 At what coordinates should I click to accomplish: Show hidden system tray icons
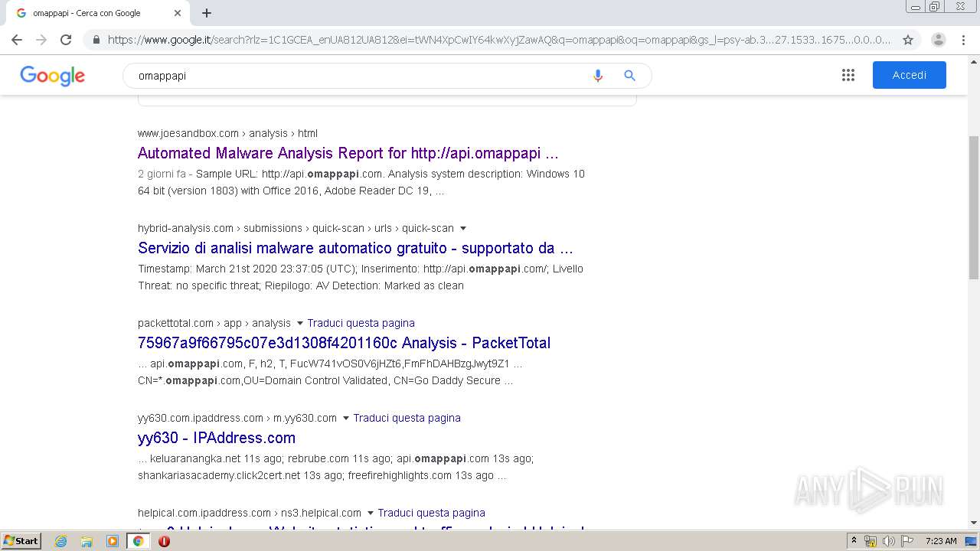point(854,541)
